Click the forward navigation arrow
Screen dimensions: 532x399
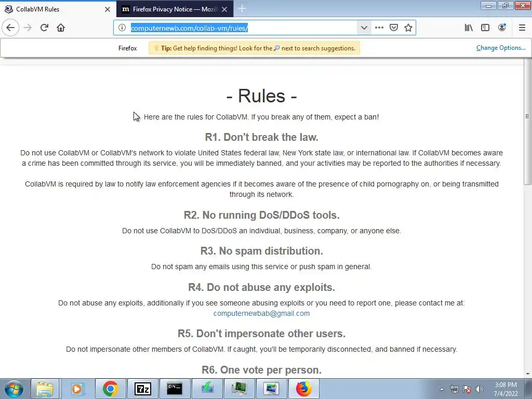pos(28,28)
